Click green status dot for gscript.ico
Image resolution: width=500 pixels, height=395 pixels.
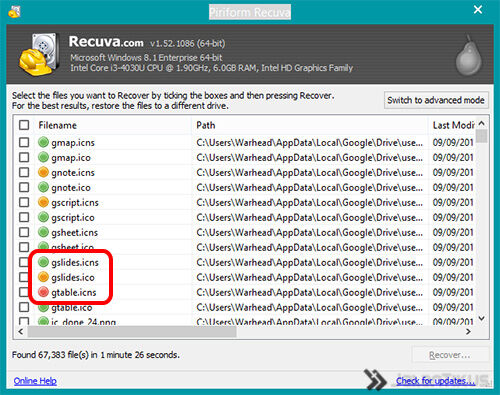click(43, 217)
